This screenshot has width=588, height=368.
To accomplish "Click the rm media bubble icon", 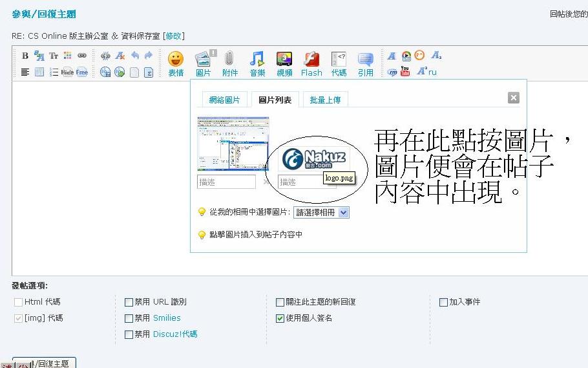I will pyautogui.click(x=392, y=72).
